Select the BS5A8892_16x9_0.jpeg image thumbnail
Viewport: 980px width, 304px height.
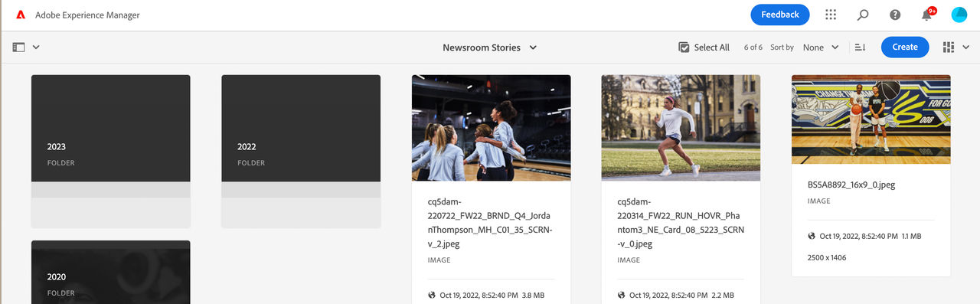[x=871, y=119]
